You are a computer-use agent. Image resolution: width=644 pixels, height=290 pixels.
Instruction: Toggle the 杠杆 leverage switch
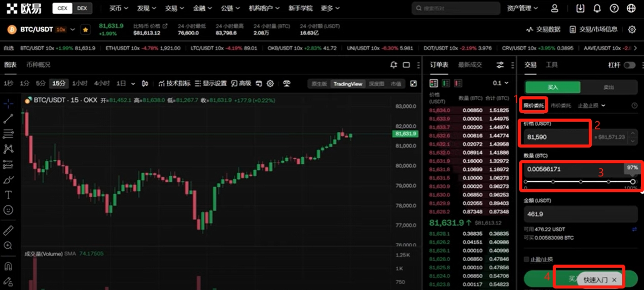(629, 65)
